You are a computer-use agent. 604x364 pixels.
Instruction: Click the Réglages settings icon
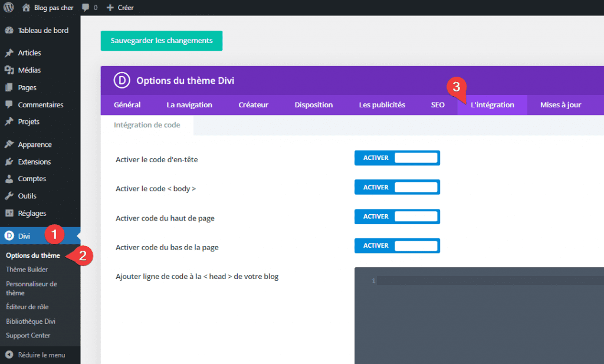9,213
